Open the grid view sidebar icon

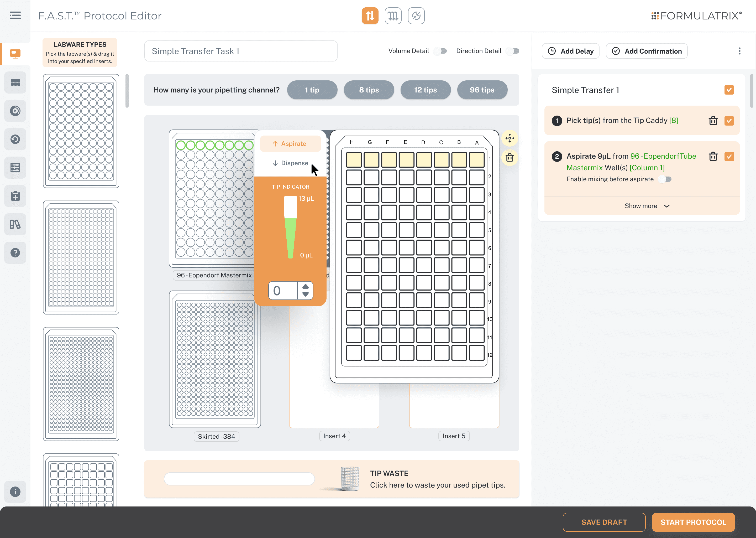pos(15,82)
